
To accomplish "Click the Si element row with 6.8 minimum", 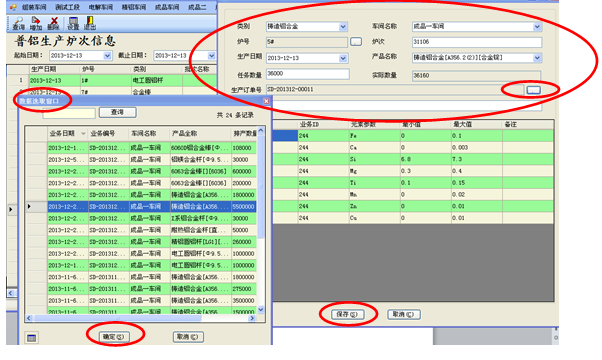I will [413, 159].
